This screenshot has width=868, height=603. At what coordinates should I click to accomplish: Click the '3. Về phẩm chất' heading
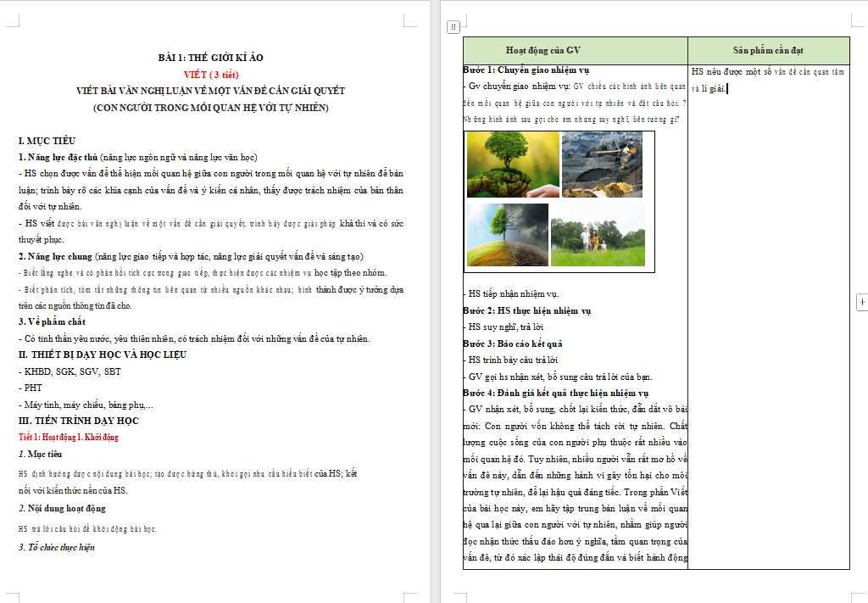[53, 322]
